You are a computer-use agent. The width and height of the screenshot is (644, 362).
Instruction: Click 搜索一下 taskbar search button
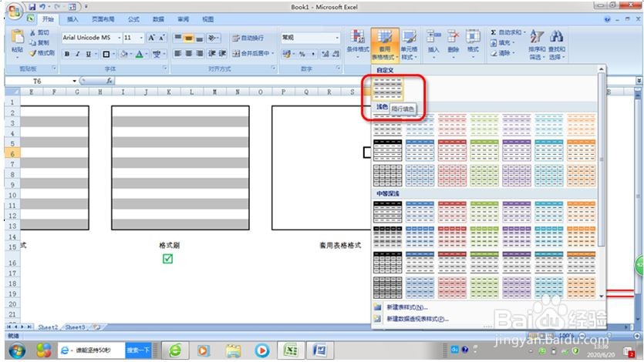[138, 350]
